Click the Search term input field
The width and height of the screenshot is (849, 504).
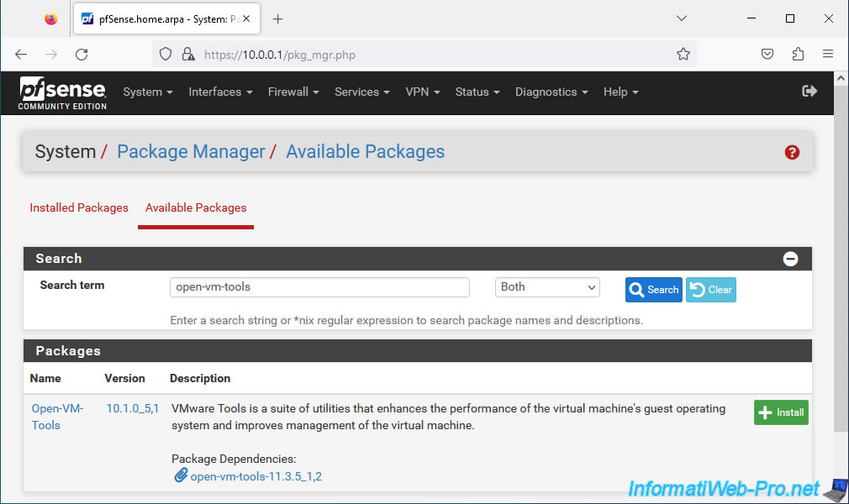click(319, 287)
